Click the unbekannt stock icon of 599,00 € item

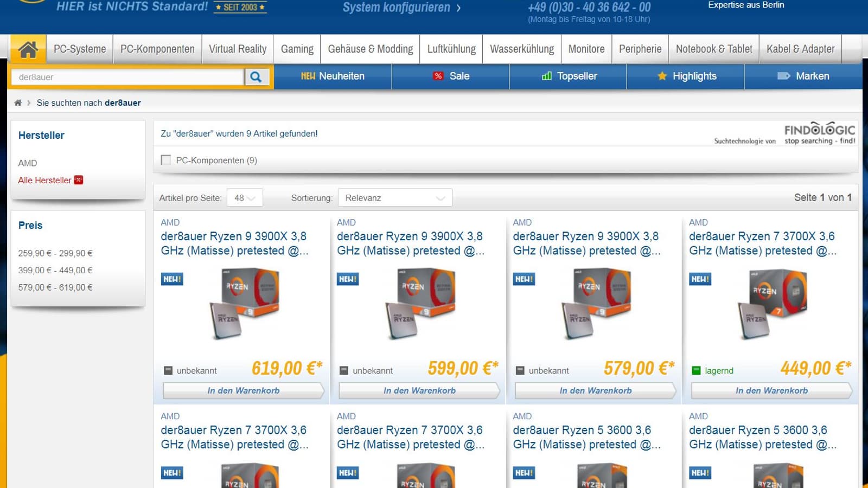344,371
